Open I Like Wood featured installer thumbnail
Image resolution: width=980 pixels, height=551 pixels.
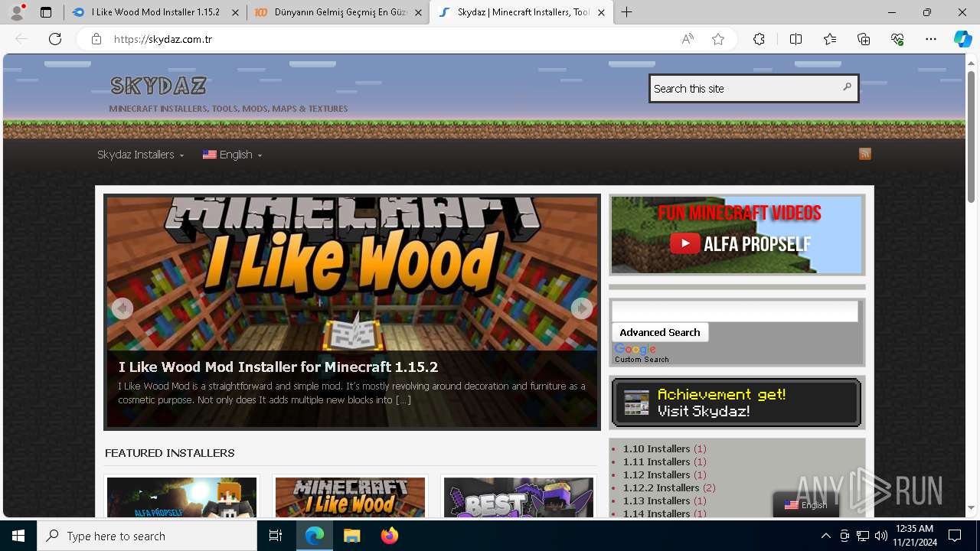pos(350,496)
